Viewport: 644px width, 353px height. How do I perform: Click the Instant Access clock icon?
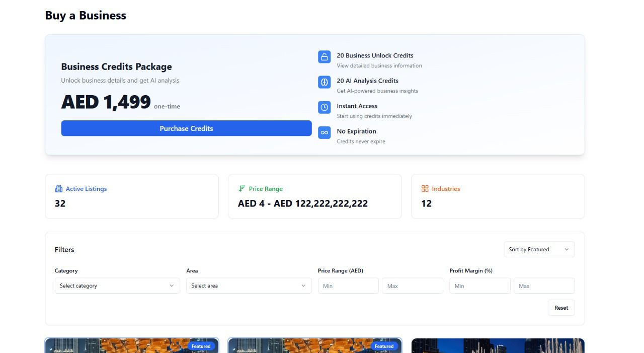point(325,107)
